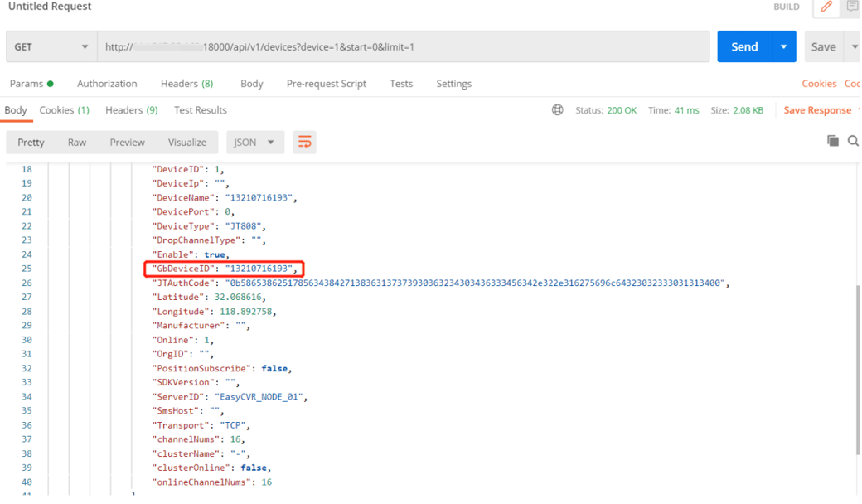This screenshot has height=504, width=862.
Task: Open the GET method dropdown
Action: pos(51,47)
